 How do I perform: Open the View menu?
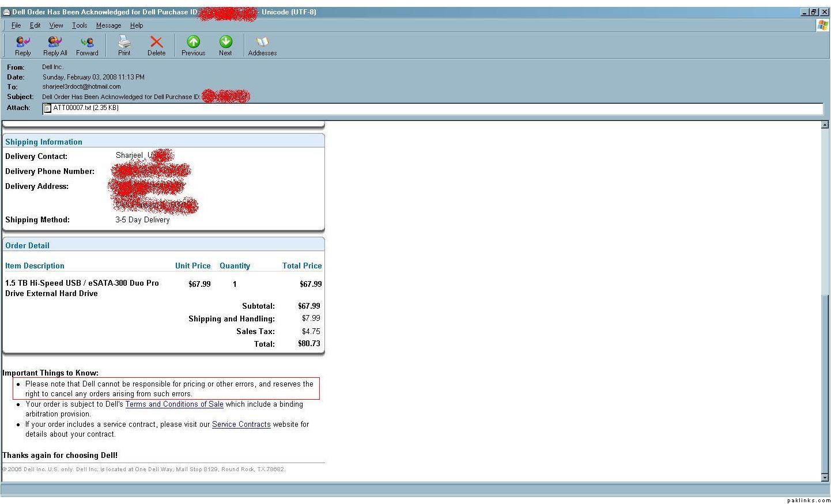coord(56,25)
